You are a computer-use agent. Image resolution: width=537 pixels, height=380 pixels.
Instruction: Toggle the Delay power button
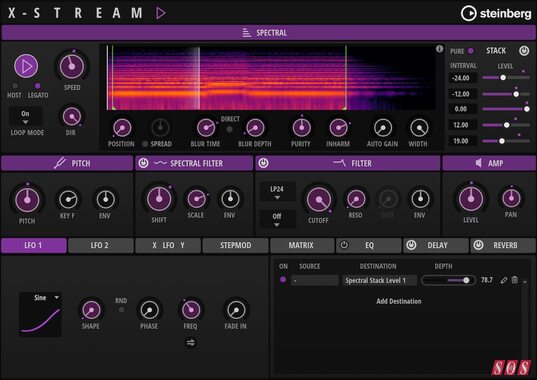click(411, 245)
